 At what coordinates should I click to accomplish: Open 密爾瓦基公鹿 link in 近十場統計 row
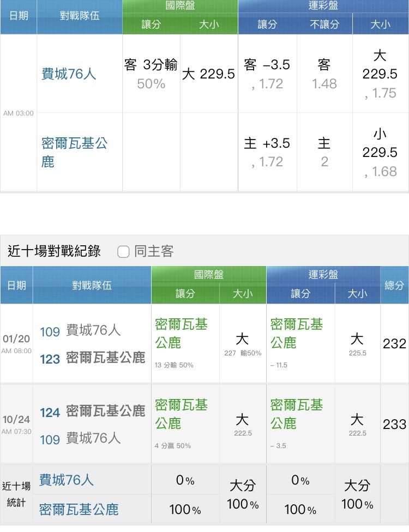tap(79, 509)
